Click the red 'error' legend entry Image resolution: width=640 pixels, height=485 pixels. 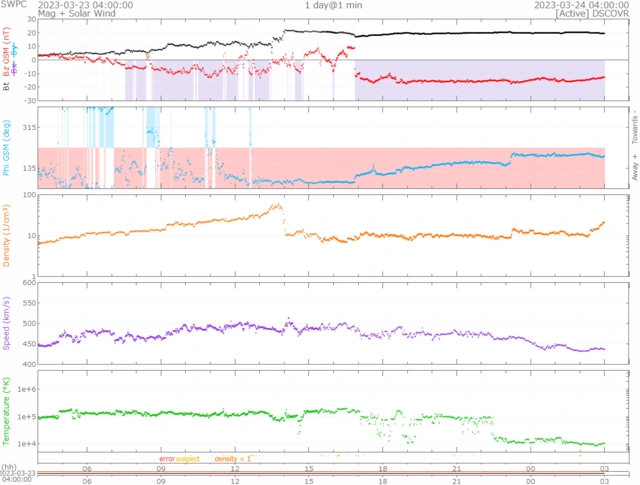(167, 458)
